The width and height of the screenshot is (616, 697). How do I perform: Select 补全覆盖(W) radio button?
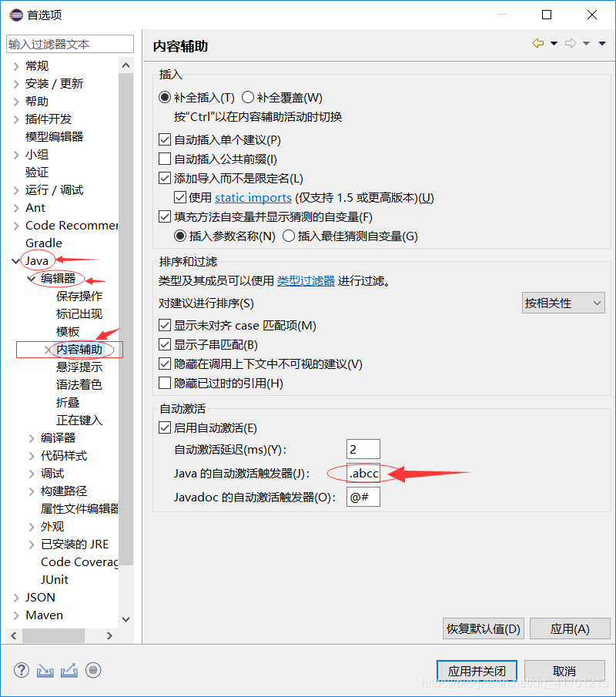248,97
